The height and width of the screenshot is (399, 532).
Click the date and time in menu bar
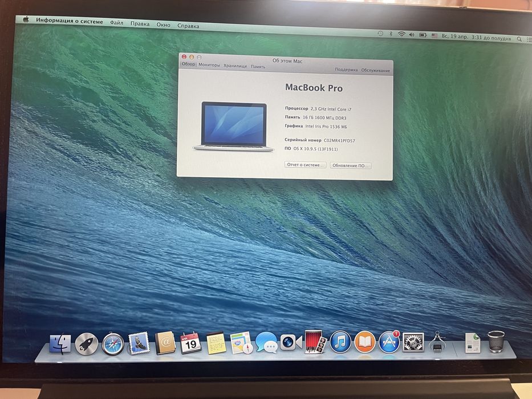pos(476,37)
